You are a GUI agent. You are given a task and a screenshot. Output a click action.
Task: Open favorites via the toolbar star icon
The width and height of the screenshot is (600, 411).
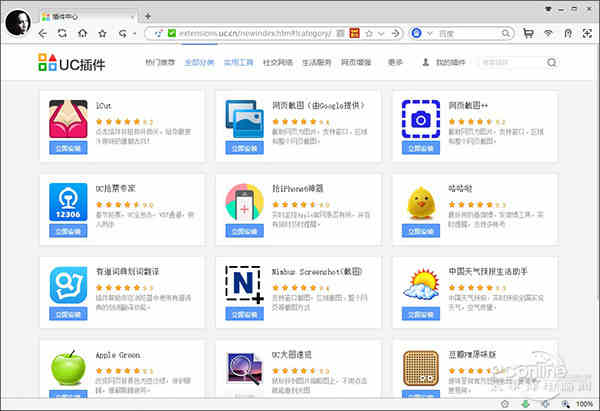coord(102,34)
